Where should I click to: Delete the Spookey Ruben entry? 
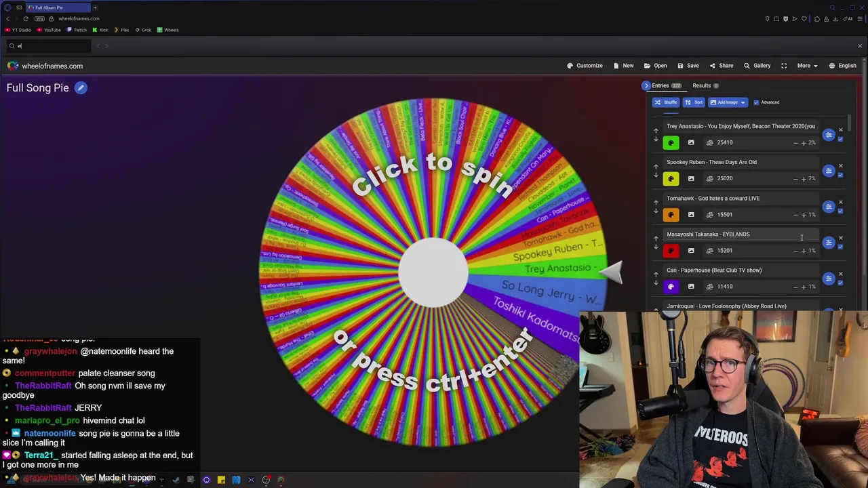(x=841, y=166)
